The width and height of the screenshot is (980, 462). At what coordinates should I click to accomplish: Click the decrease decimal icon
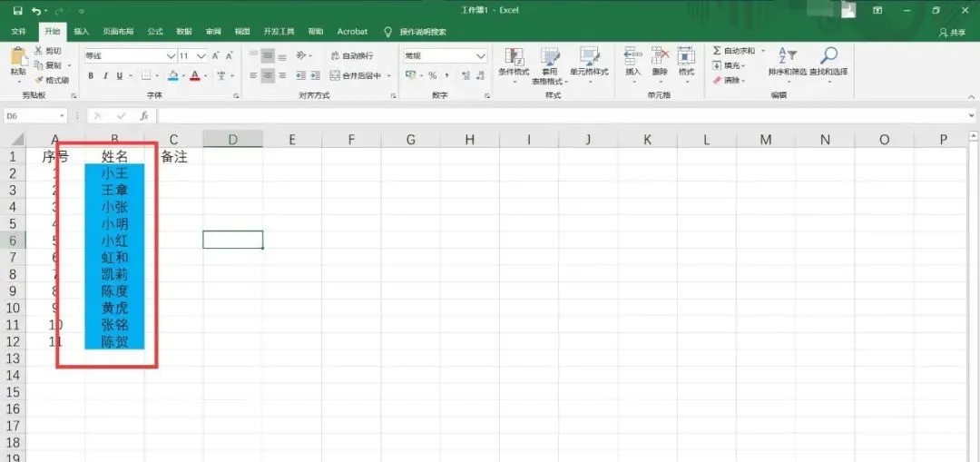click(481, 75)
